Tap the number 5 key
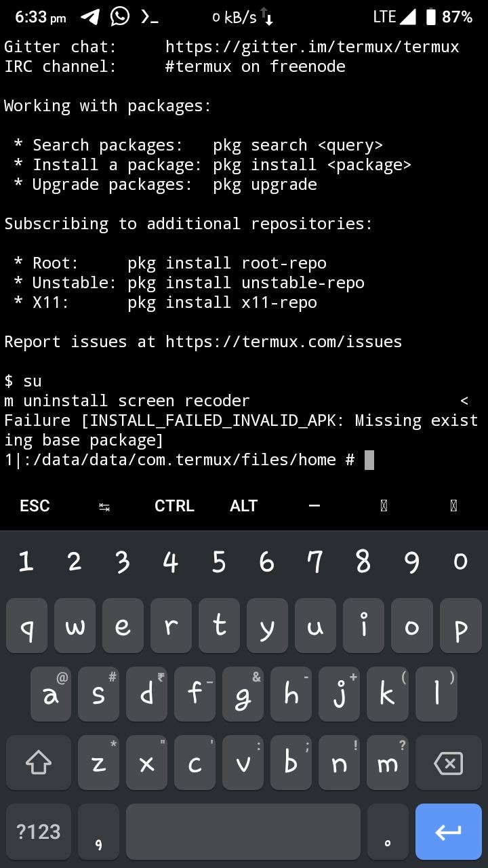488x868 pixels. click(219, 561)
